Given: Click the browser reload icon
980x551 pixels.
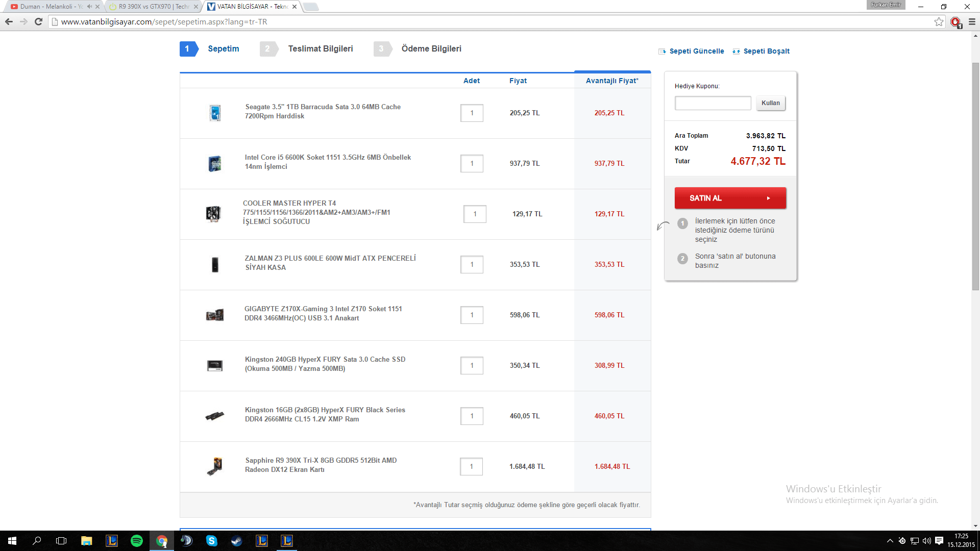Looking at the screenshot, I should [x=38, y=22].
